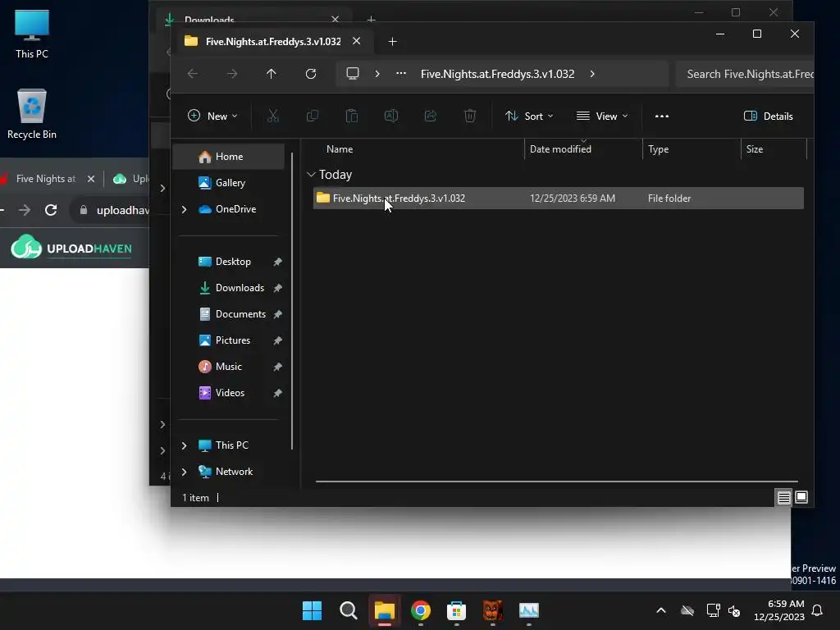The height and width of the screenshot is (630, 840).
Task: Click the Forward arrow in File Explorer
Action: pyautogui.click(x=232, y=74)
